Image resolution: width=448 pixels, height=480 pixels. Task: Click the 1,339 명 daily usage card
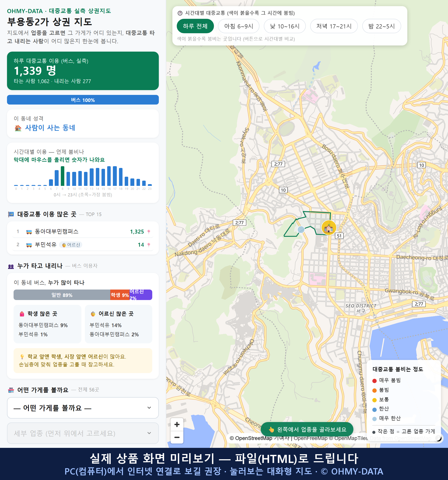tap(83, 71)
